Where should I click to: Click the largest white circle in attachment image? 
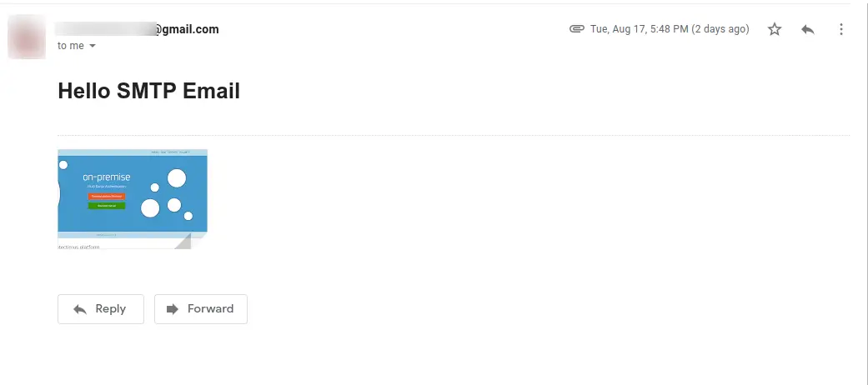pos(177,177)
